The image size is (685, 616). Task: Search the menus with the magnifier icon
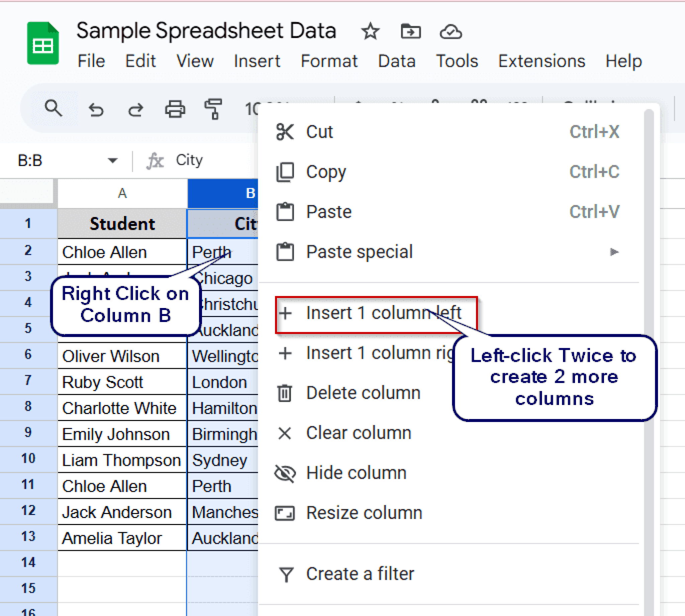coord(54,109)
